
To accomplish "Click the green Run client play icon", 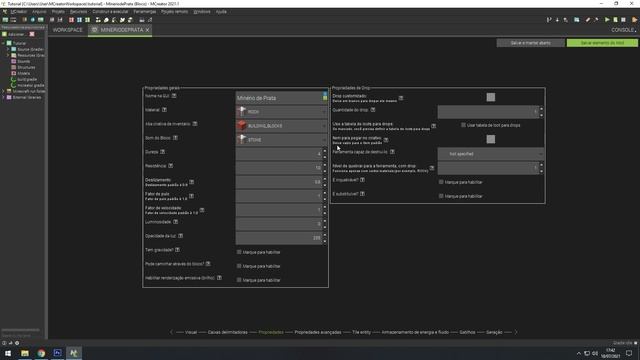I will pyautogui.click(x=607, y=20).
